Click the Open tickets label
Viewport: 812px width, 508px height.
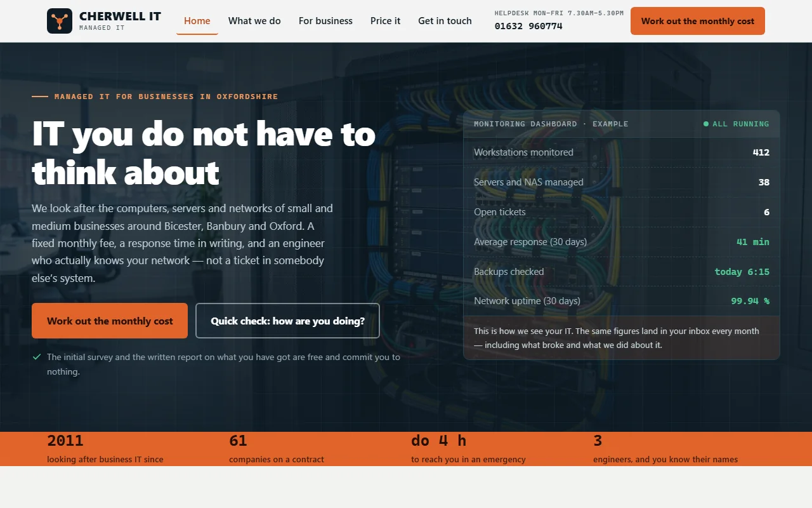(500, 212)
